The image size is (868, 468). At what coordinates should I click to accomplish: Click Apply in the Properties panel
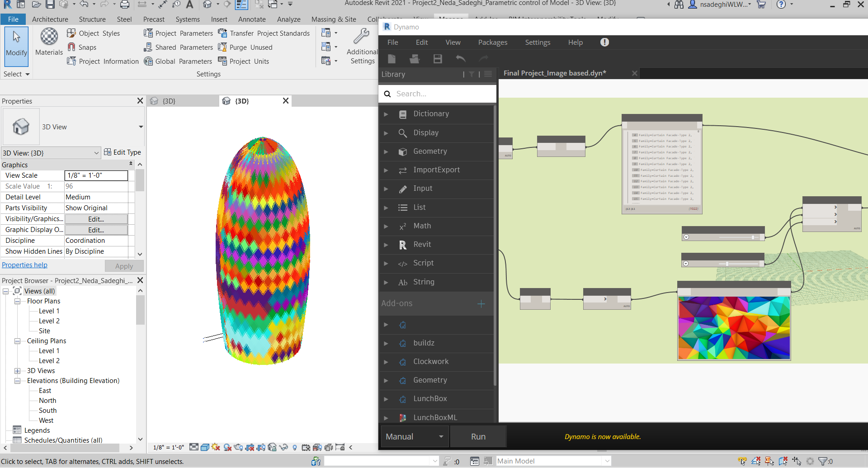click(x=124, y=266)
